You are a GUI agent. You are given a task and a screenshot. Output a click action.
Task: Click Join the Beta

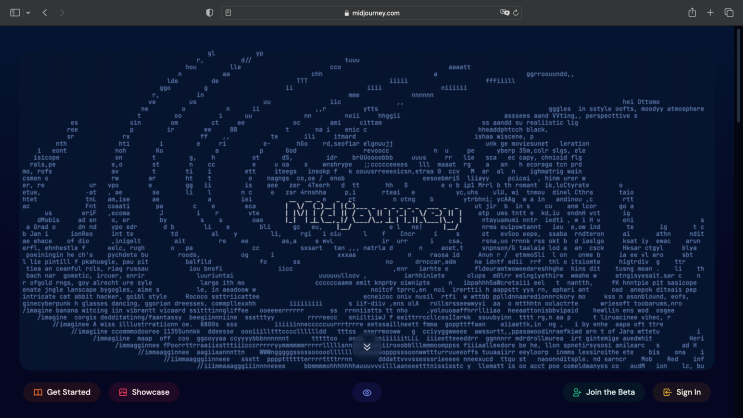604,392
